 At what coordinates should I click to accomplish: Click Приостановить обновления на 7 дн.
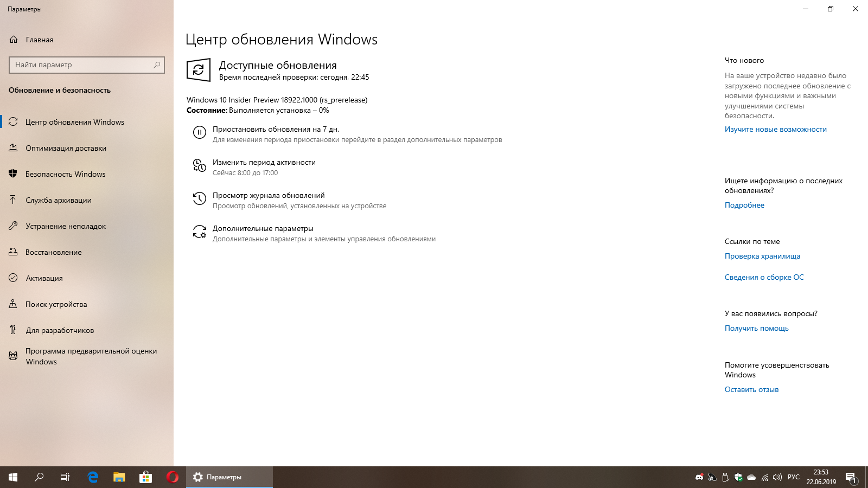276,129
